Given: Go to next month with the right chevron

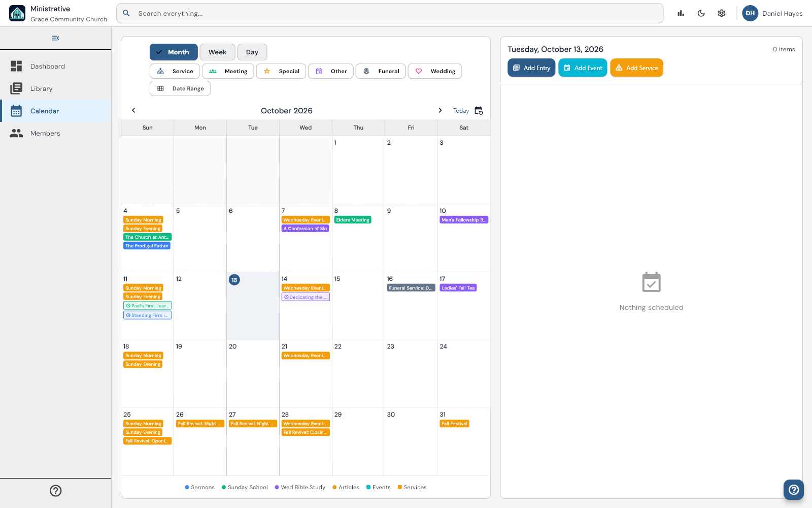Looking at the screenshot, I should (x=440, y=110).
